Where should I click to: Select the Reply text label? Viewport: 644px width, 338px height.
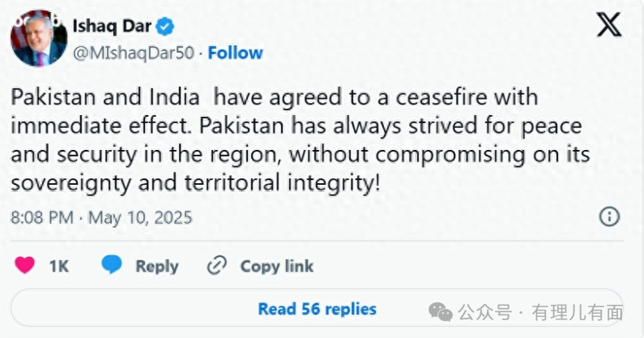[x=156, y=266]
